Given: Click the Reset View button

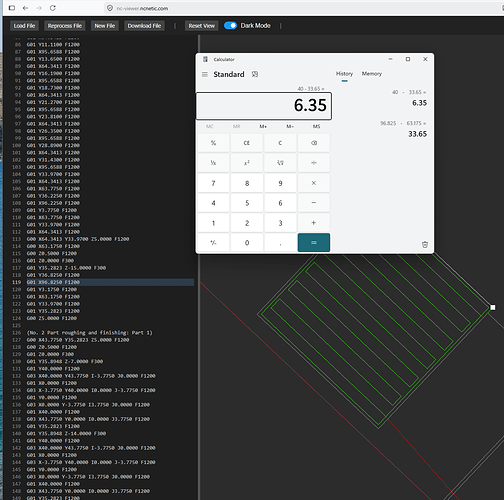Looking at the screenshot, I should (x=202, y=26).
